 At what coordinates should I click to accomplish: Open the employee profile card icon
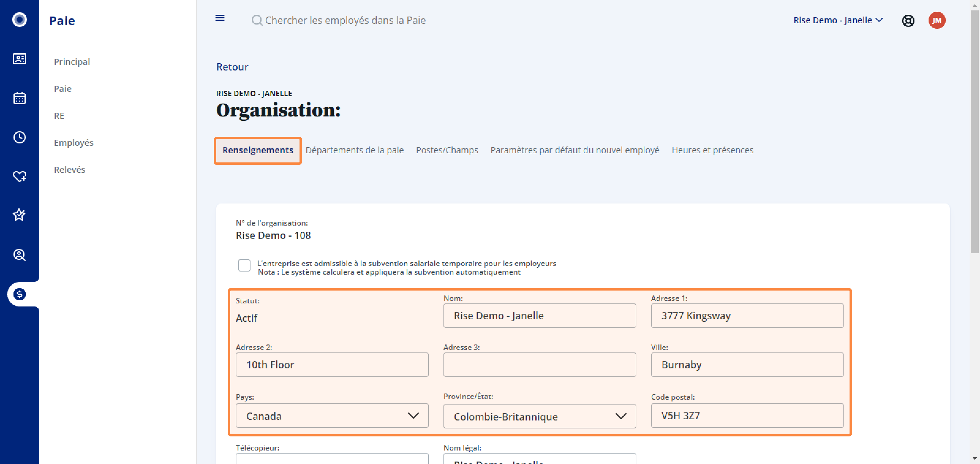pyautogui.click(x=19, y=59)
